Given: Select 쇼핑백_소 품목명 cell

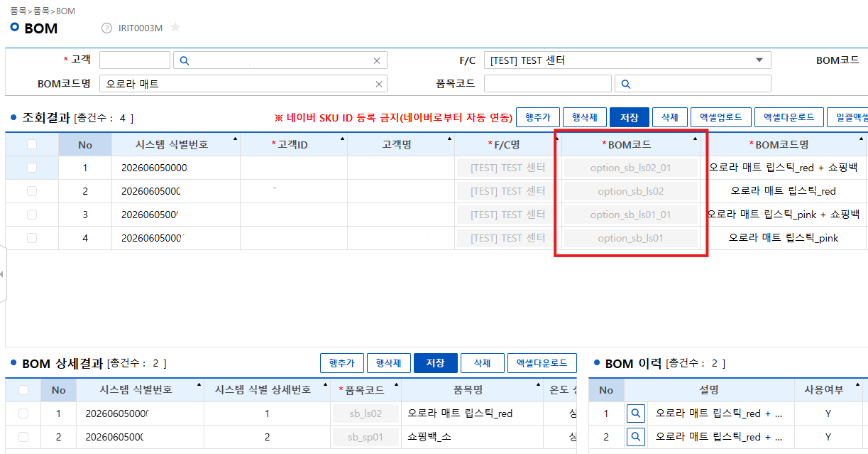Looking at the screenshot, I should pos(472,437).
